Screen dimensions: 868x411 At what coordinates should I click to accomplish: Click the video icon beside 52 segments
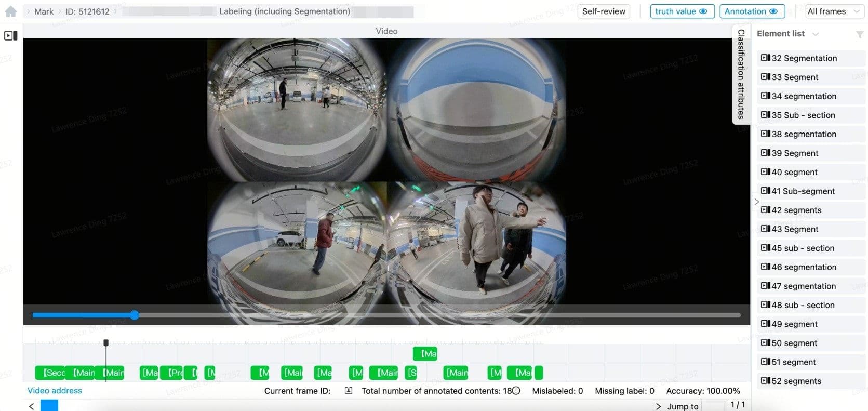[765, 381]
